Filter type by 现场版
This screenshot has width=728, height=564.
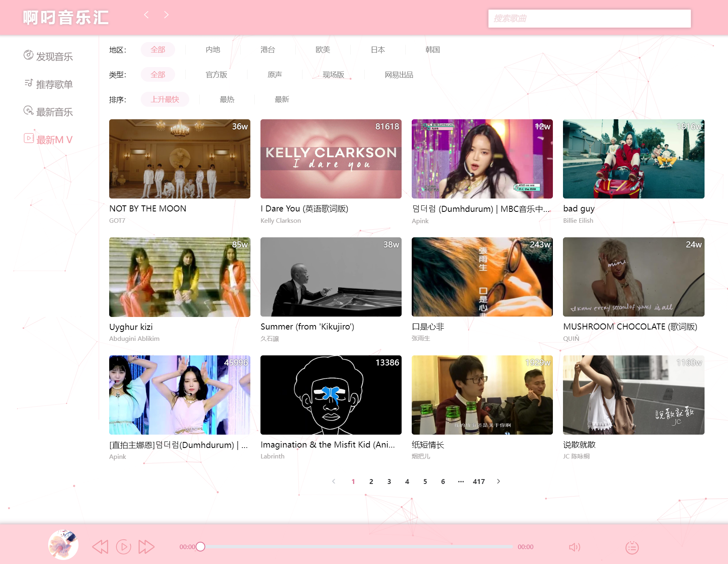(333, 75)
